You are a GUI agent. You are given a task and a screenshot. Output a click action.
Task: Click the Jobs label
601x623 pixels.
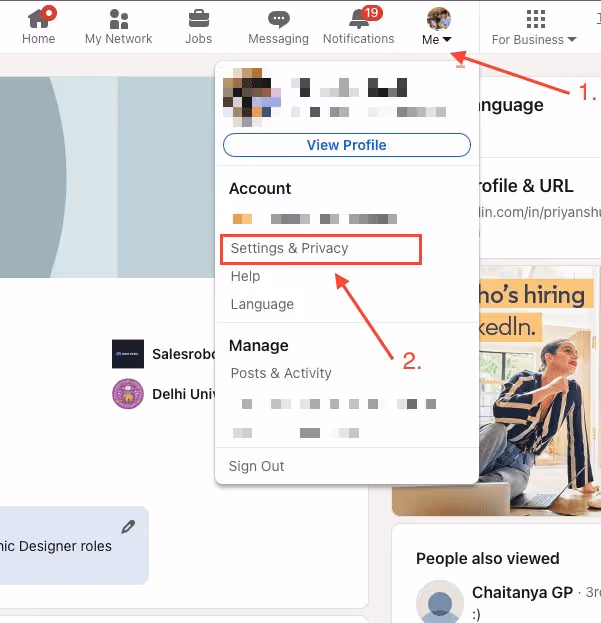click(x=199, y=39)
